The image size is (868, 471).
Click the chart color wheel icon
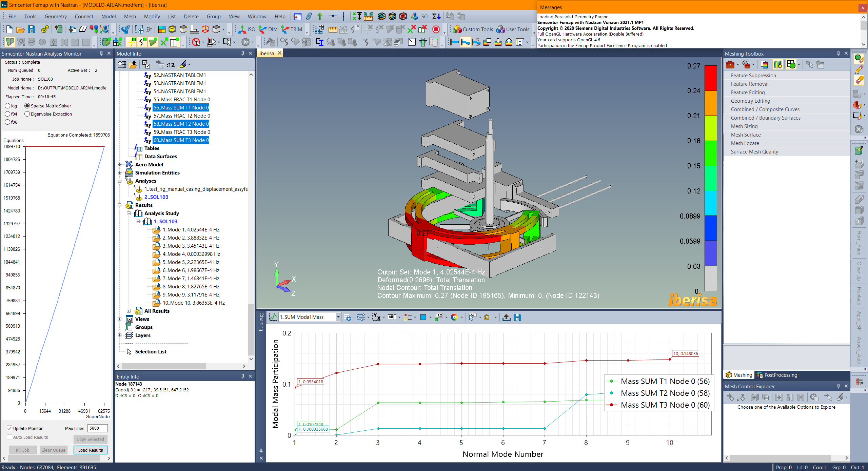454,317
